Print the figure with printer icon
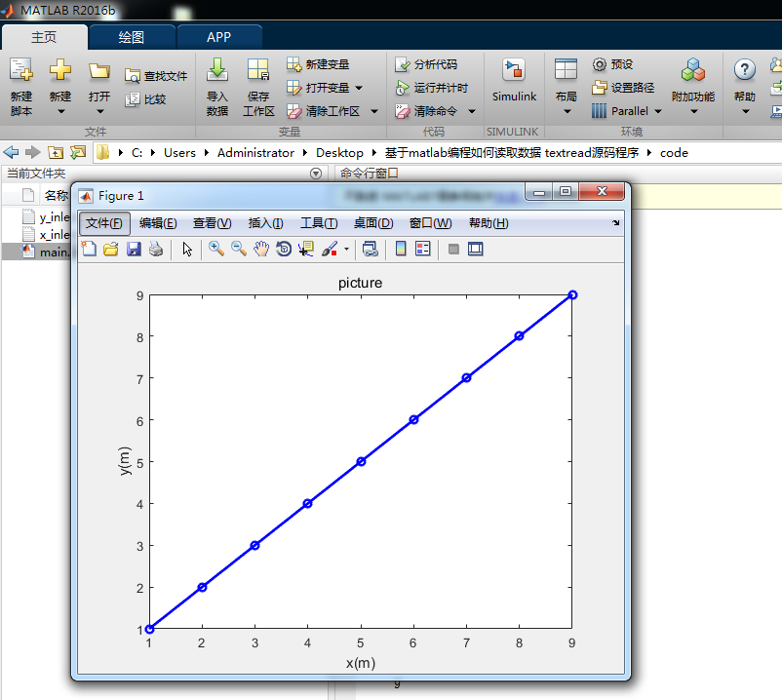782x700 pixels. click(x=156, y=249)
